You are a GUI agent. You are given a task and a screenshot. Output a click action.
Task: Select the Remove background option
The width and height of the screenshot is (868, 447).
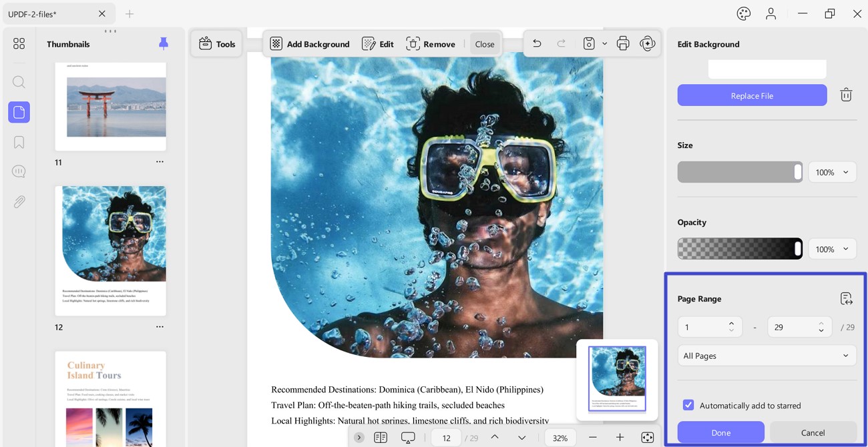pos(431,44)
